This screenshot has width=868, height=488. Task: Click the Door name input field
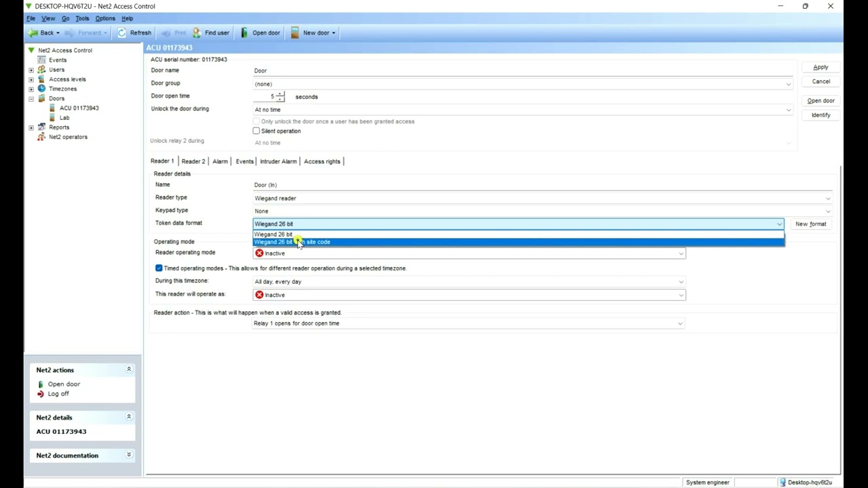(x=523, y=70)
